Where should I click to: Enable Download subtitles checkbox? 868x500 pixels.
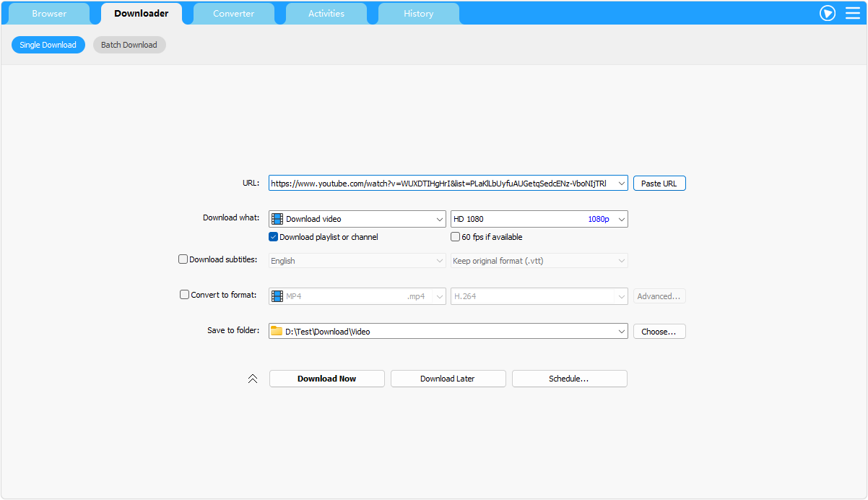pos(183,259)
